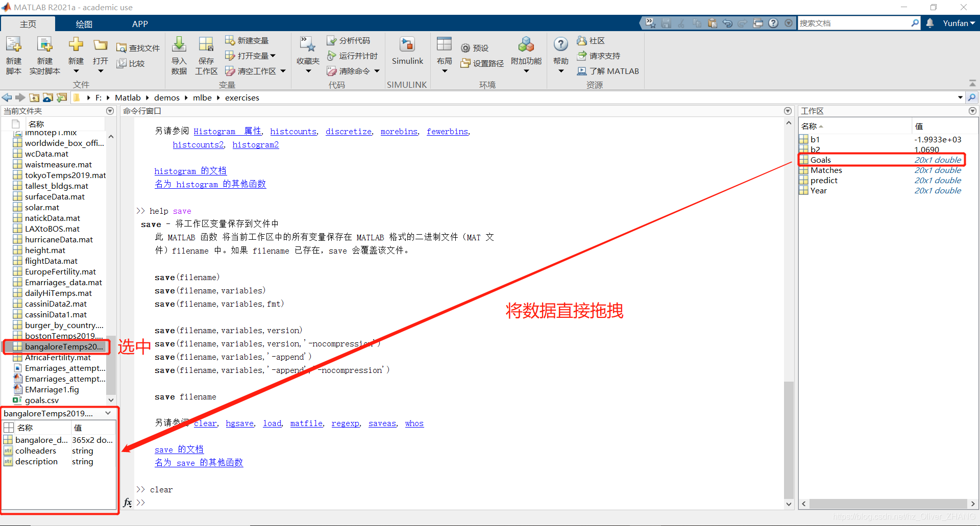Image resolution: width=980 pixels, height=526 pixels.
Task: Expand the 打开变量 dropdown
Action: click(273, 56)
